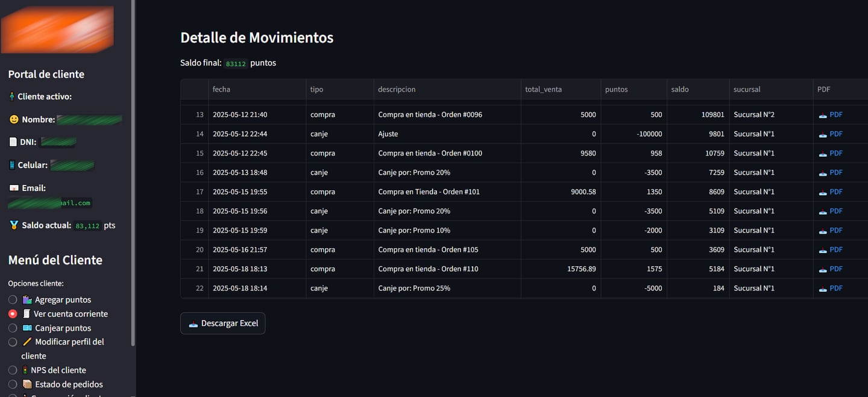This screenshot has height=397, width=868.
Task: Click the shopping bags icon beside Agregar puntos
Action: (x=27, y=299)
